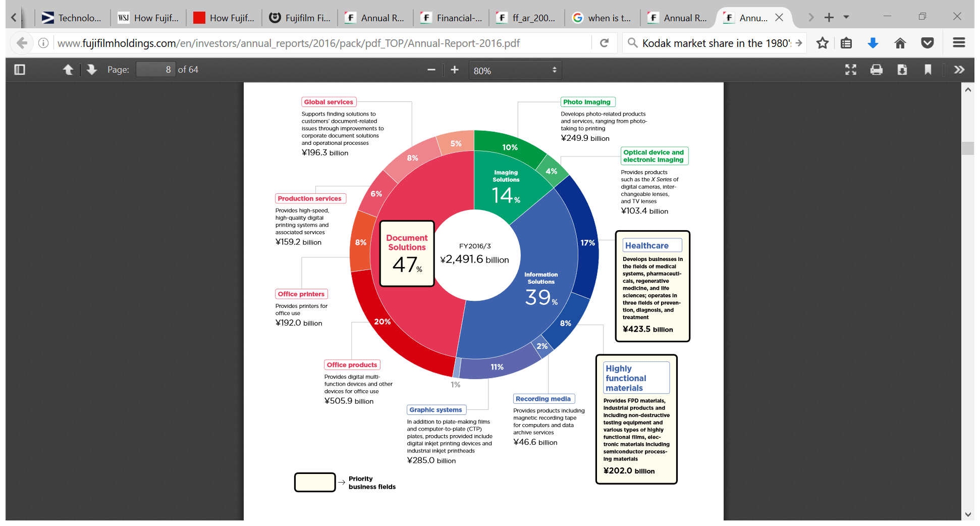This screenshot has height=526, width=980.
Task: Restore the browser window
Action: click(922, 17)
